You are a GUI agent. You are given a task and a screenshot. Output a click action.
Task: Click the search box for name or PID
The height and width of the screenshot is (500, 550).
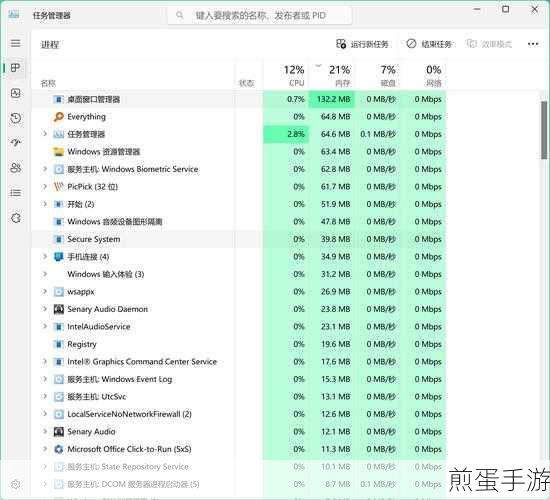tap(260, 15)
